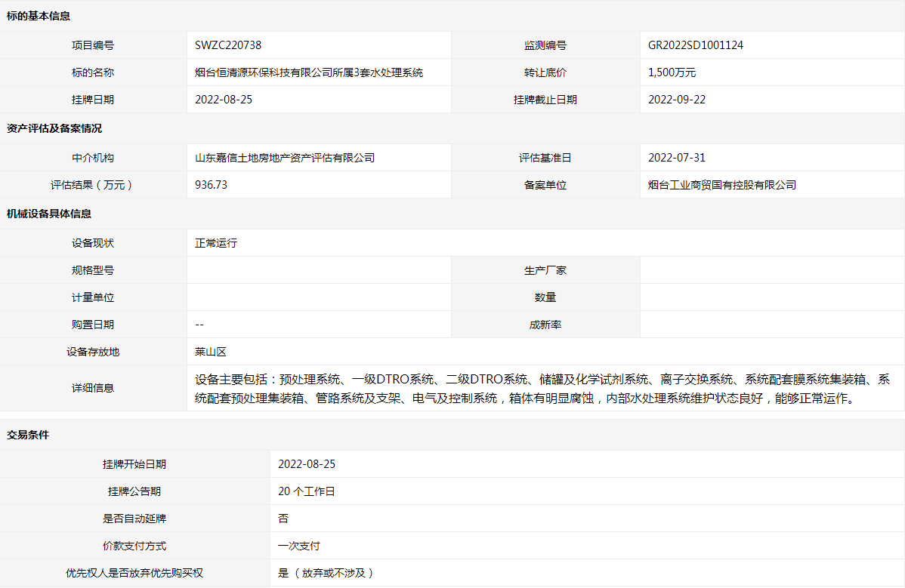Click the 是否自动延牌 value 否
Image resolution: width=905 pixels, height=588 pixels.
point(283,519)
